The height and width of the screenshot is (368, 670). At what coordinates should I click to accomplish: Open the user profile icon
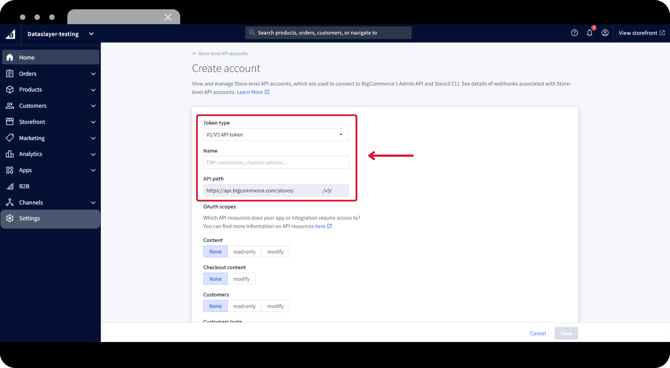pyautogui.click(x=605, y=33)
